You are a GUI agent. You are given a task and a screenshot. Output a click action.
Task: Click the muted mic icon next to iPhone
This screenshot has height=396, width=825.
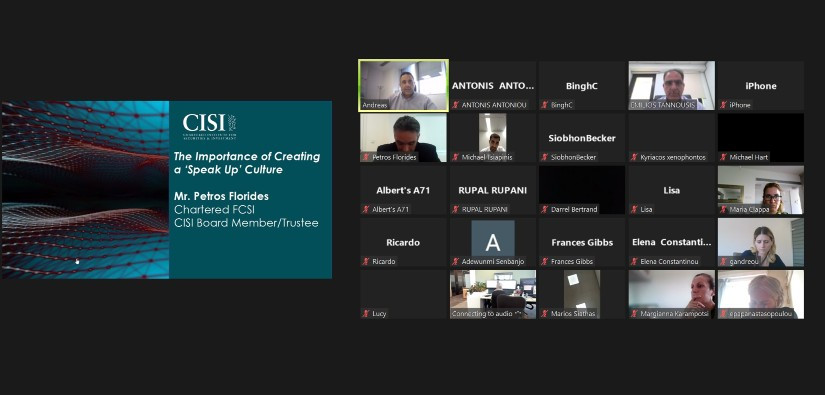[724, 105]
